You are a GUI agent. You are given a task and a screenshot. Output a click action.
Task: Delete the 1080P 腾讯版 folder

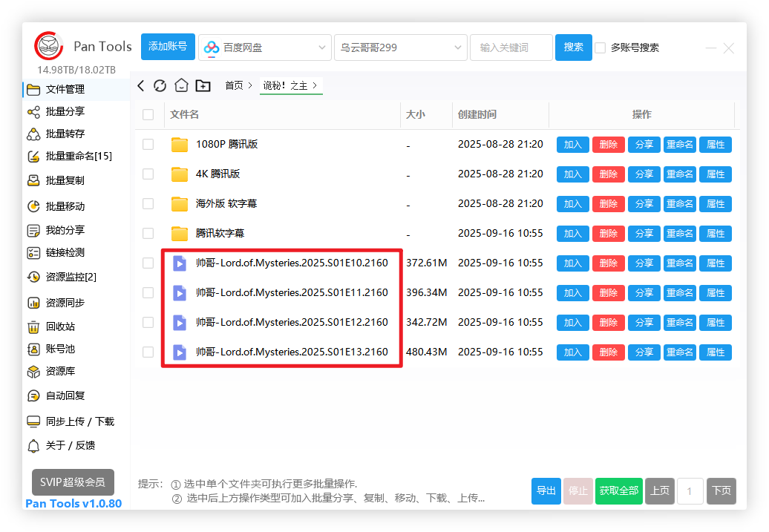(x=609, y=145)
